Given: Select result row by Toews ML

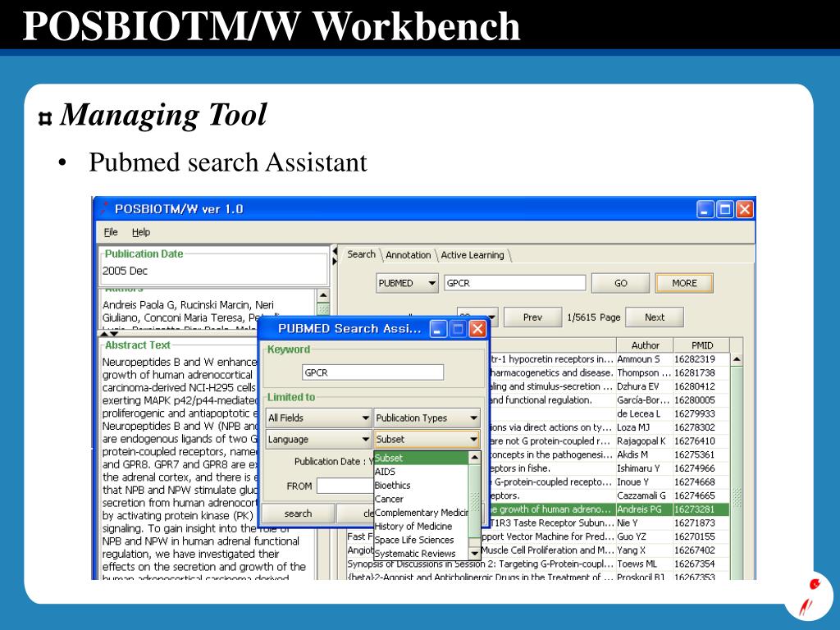Looking at the screenshot, I should (x=538, y=564).
